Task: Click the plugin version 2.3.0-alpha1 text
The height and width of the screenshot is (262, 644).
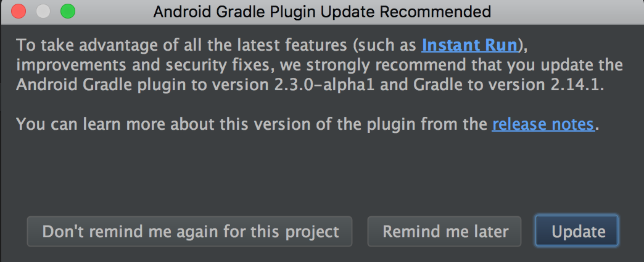Action: pyautogui.click(x=324, y=85)
